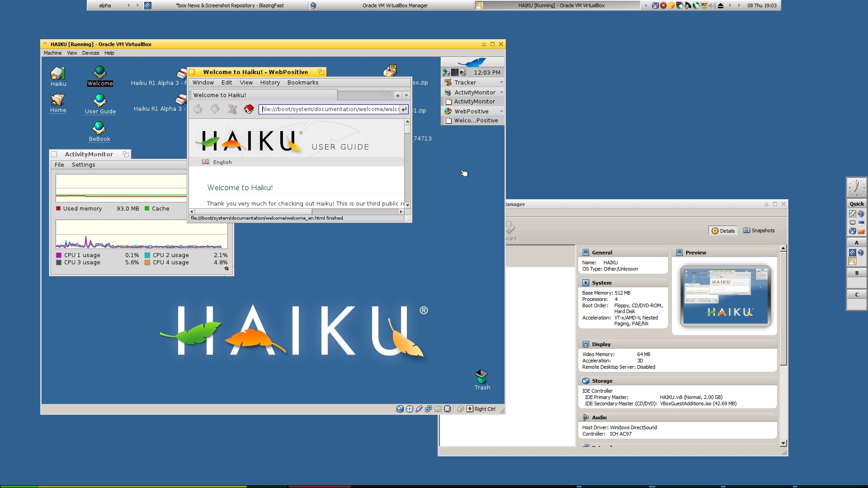Click the green Cache color swatch

click(x=147, y=208)
